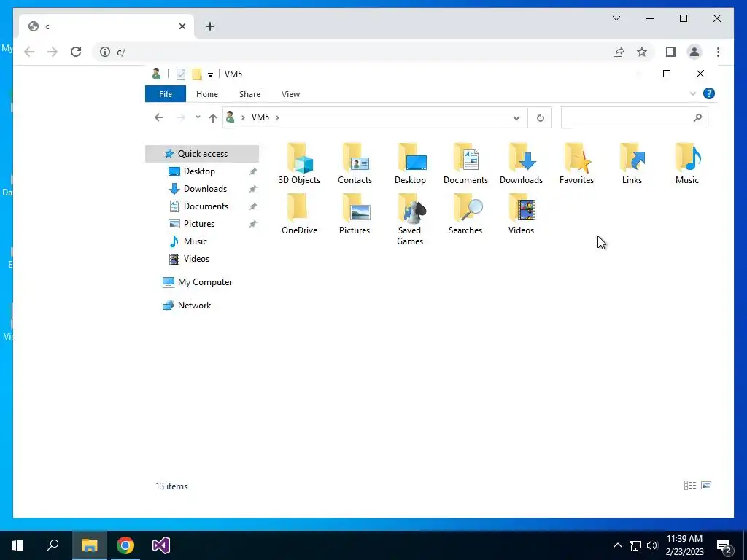Image resolution: width=747 pixels, height=560 pixels.
Task: Open the Windows Start menu
Action: (18, 545)
